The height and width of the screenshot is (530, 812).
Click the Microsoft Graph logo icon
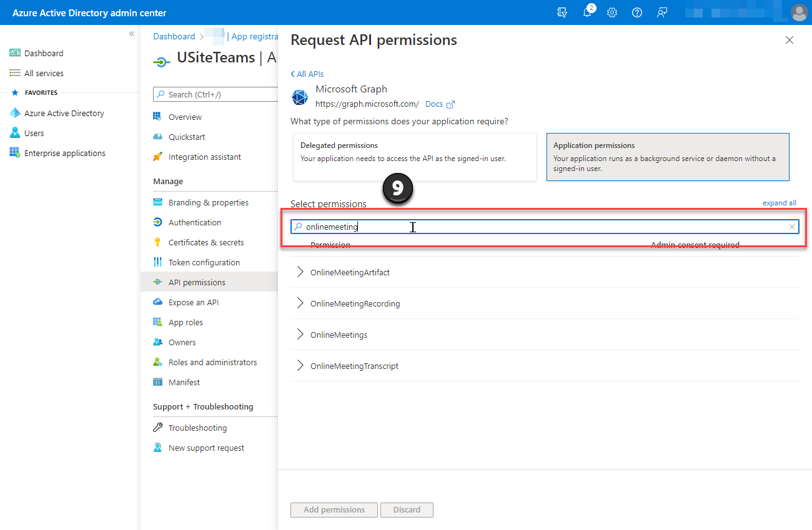pos(300,97)
